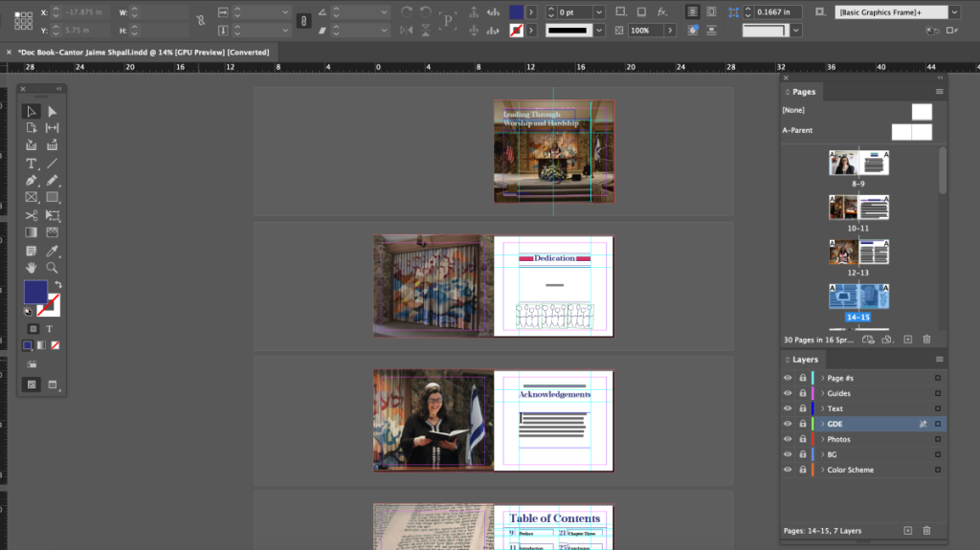Activate the Hand tool
The width and height of the screenshot is (980, 550).
click(x=31, y=268)
